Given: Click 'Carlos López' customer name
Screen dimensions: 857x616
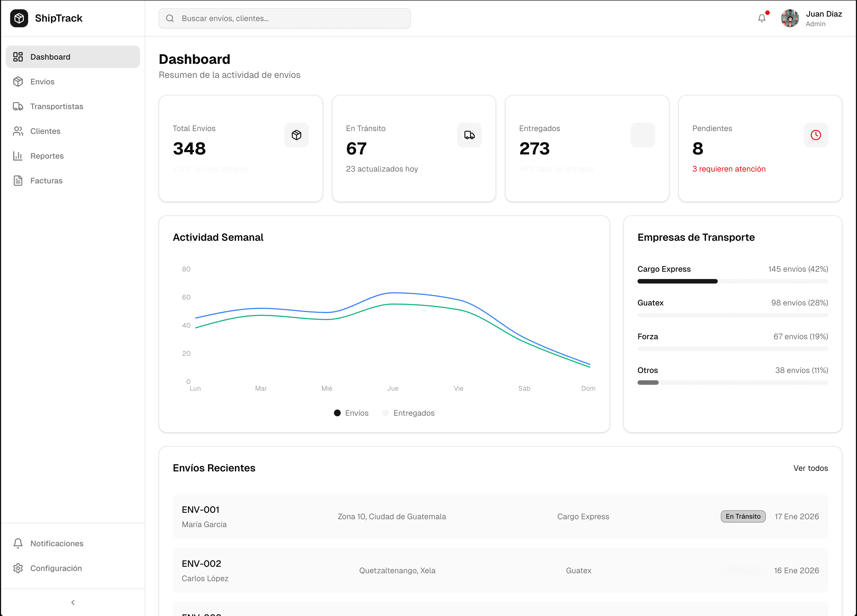Looking at the screenshot, I should pyautogui.click(x=205, y=578).
